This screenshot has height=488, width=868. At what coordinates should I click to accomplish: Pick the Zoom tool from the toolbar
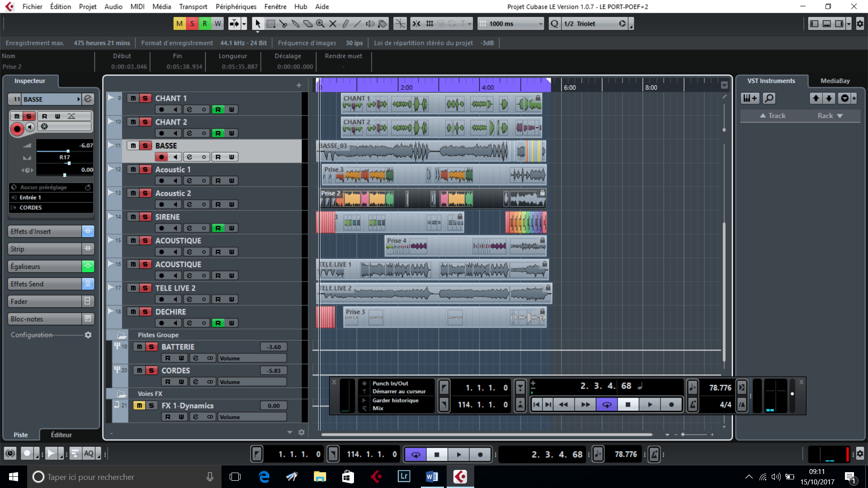pyautogui.click(x=321, y=23)
